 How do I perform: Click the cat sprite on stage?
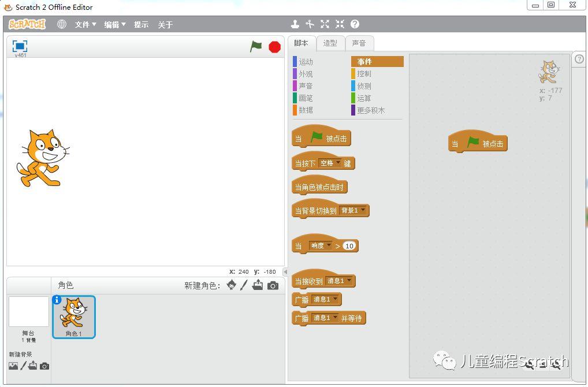tap(43, 158)
